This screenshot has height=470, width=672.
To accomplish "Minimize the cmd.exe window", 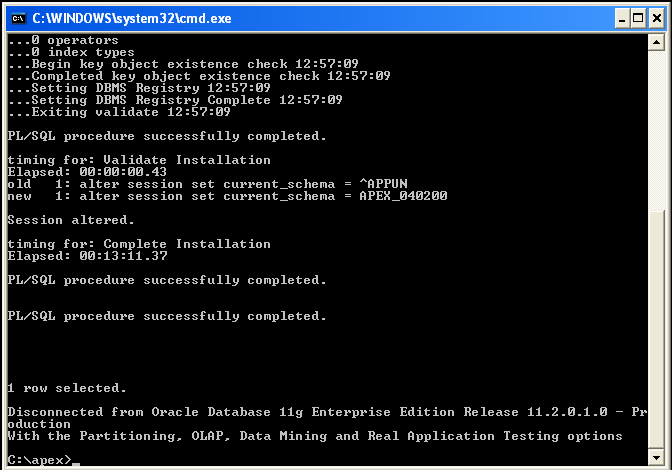I will 622,18.
